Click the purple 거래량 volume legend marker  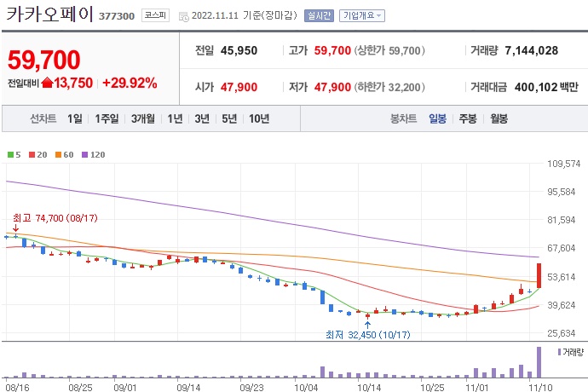559,352
